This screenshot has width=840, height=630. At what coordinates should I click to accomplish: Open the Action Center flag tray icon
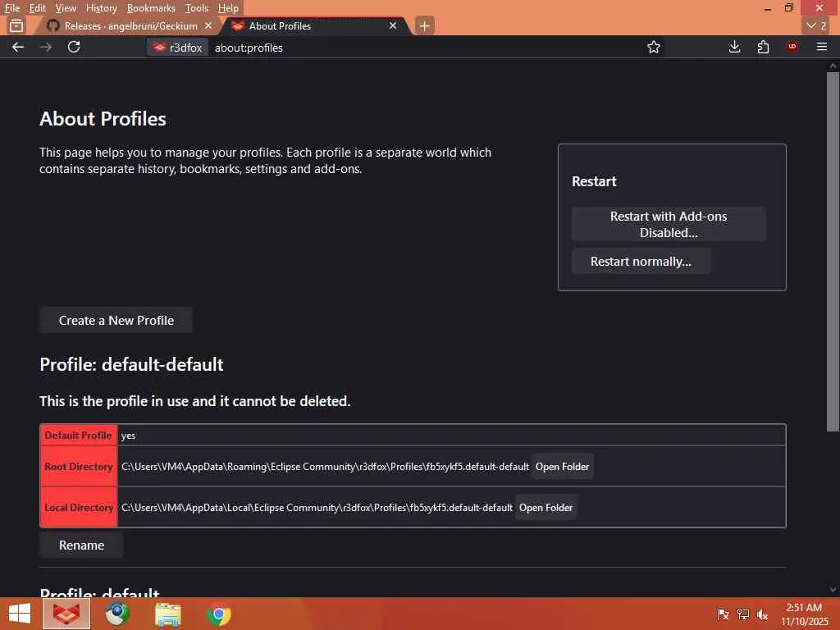(722, 614)
